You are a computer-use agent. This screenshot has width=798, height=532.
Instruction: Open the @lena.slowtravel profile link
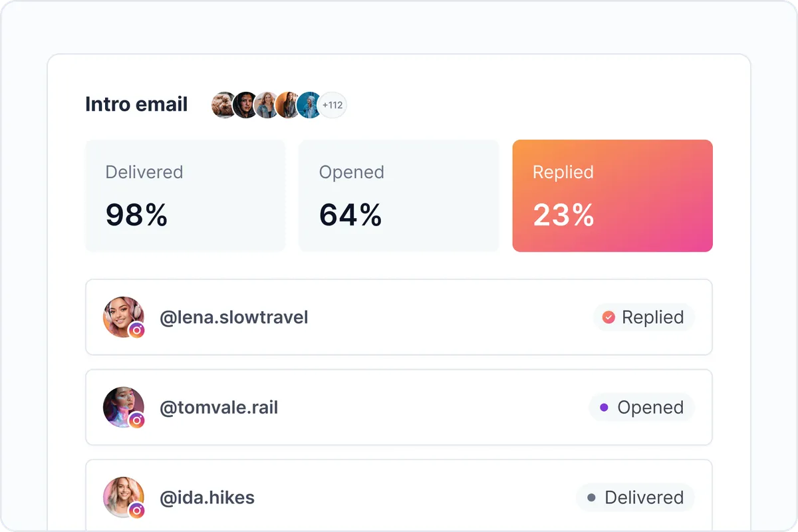tap(234, 317)
